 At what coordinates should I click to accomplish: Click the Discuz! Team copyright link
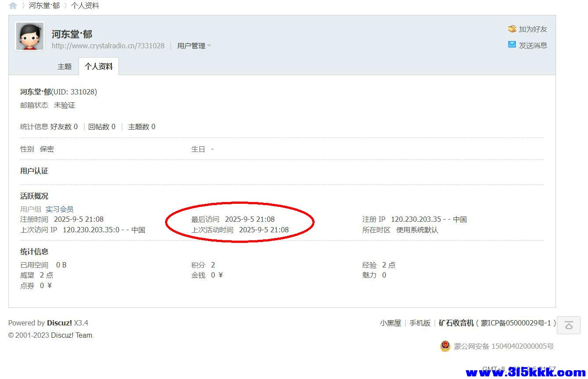click(x=72, y=335)
